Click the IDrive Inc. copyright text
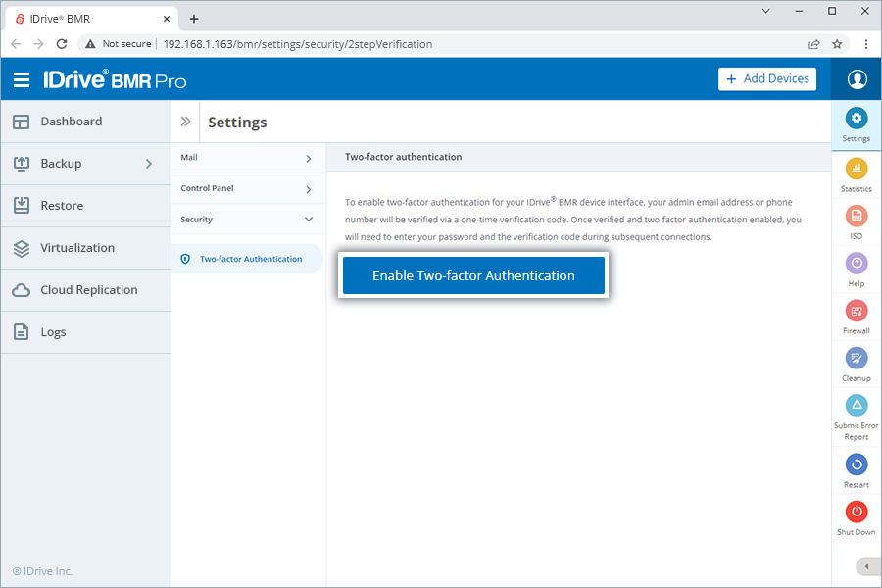The image size is (882, 588). pos(43,571)
